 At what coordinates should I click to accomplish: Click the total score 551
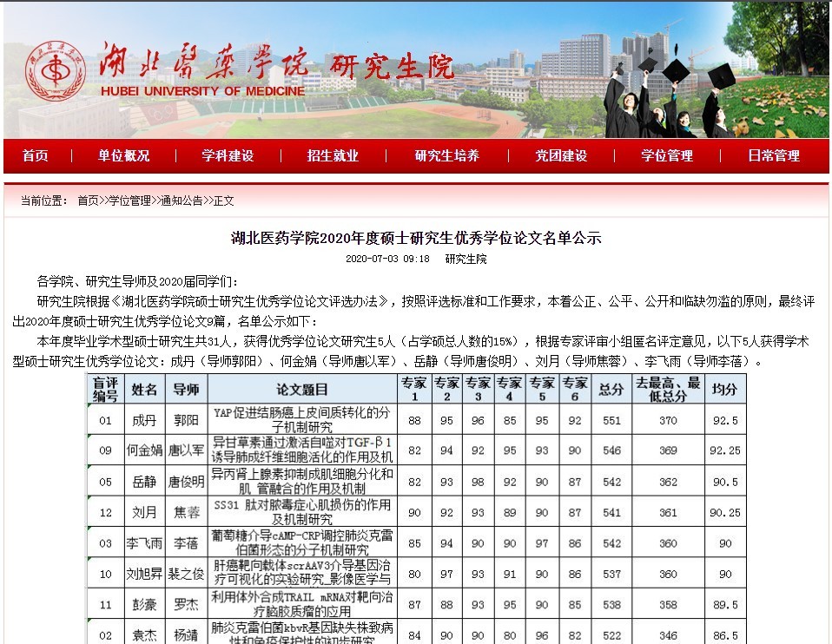(x=611, y=420)
